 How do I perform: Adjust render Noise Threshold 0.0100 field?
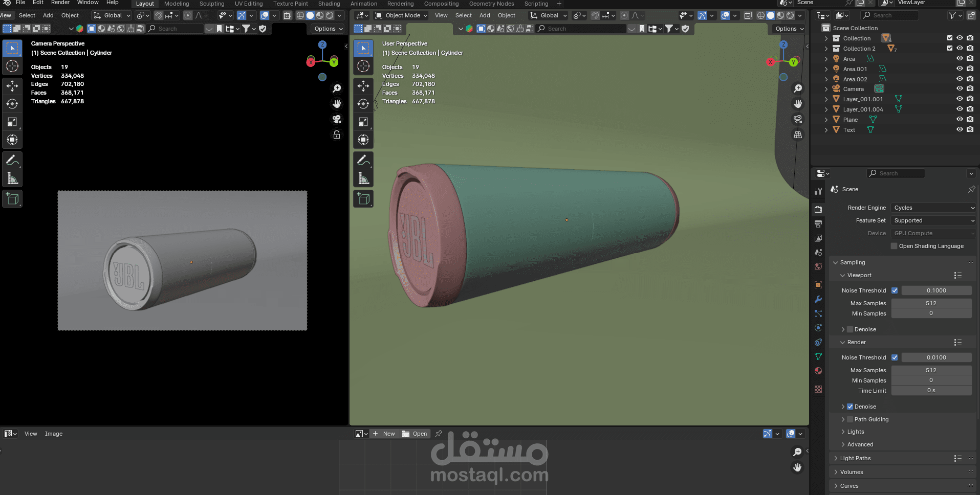937,357
